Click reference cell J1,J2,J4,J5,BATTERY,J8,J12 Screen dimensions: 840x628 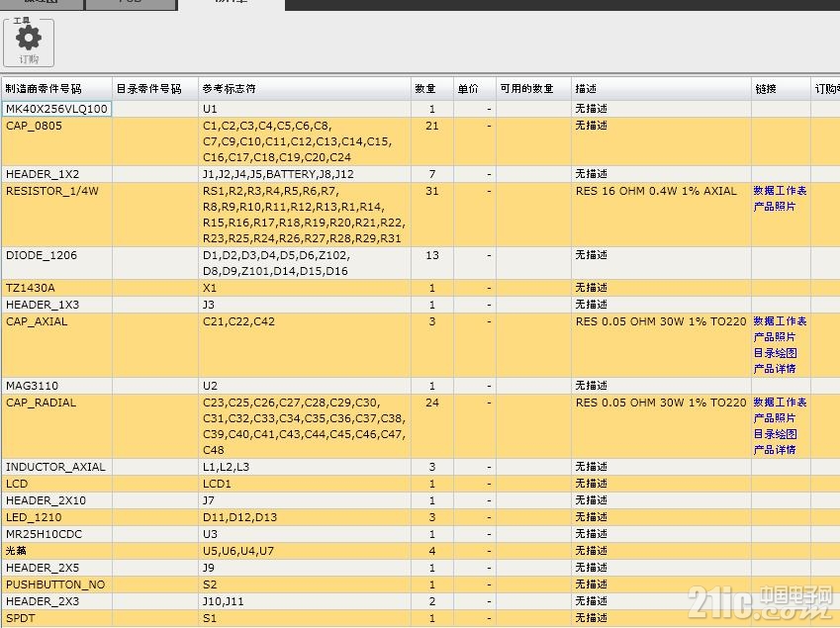pos(305,174)
